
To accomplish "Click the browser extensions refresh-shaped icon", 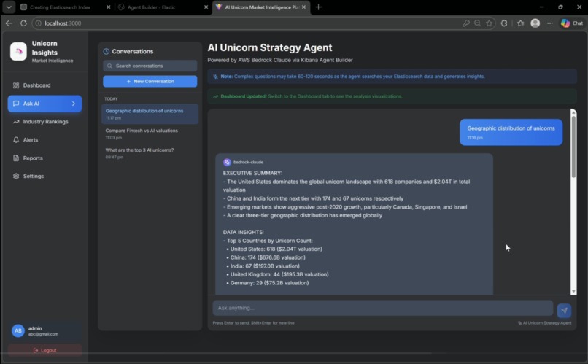I will [x=504, y=23].
